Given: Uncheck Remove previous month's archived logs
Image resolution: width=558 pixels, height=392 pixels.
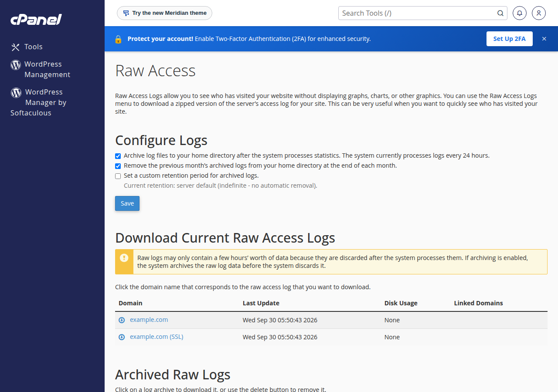Looking at the screenshot, I should (118, 166).
